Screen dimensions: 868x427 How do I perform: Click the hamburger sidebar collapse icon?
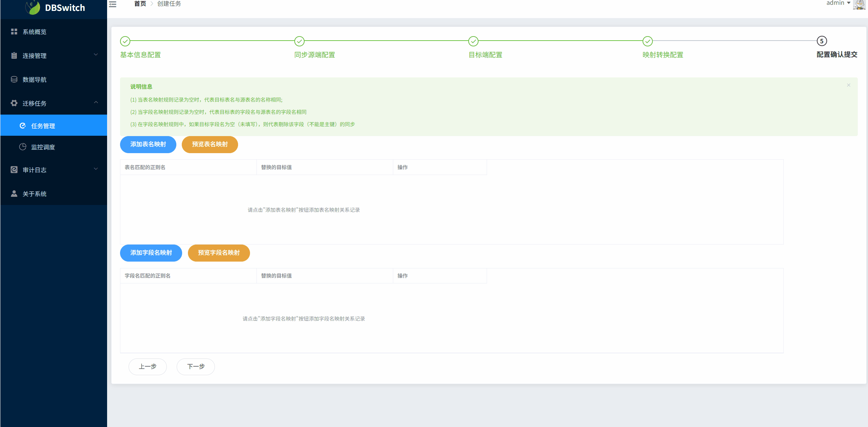113,4
